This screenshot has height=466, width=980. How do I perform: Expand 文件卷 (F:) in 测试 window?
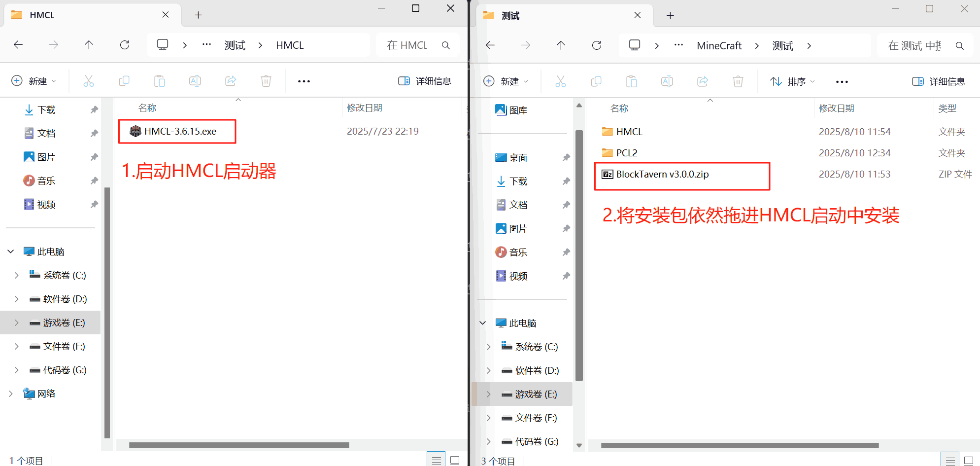[x=489, y=418]
